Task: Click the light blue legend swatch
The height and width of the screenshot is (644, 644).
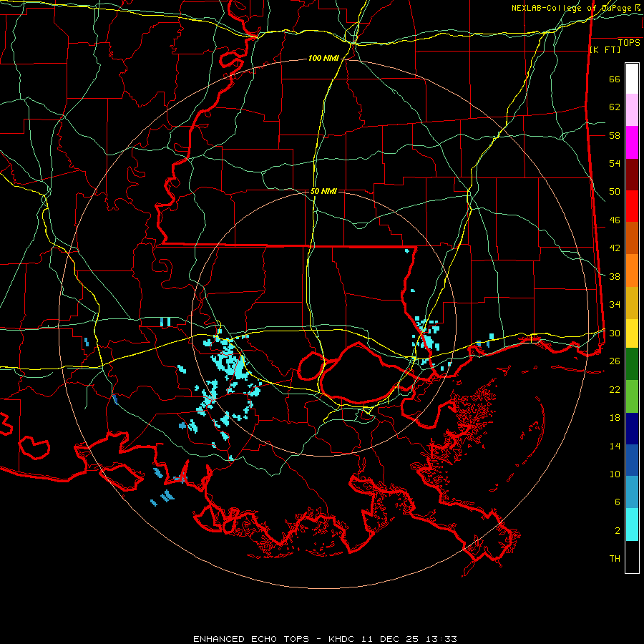Action: (632, 492)
